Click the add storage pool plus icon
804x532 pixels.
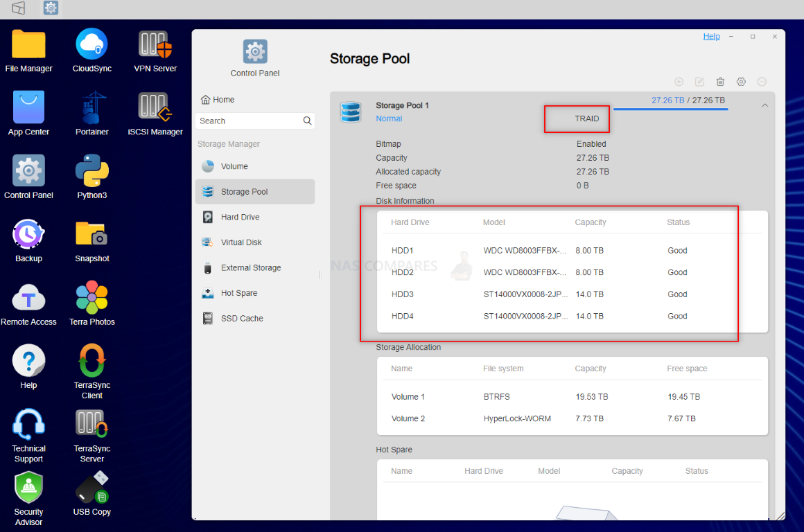679,82
